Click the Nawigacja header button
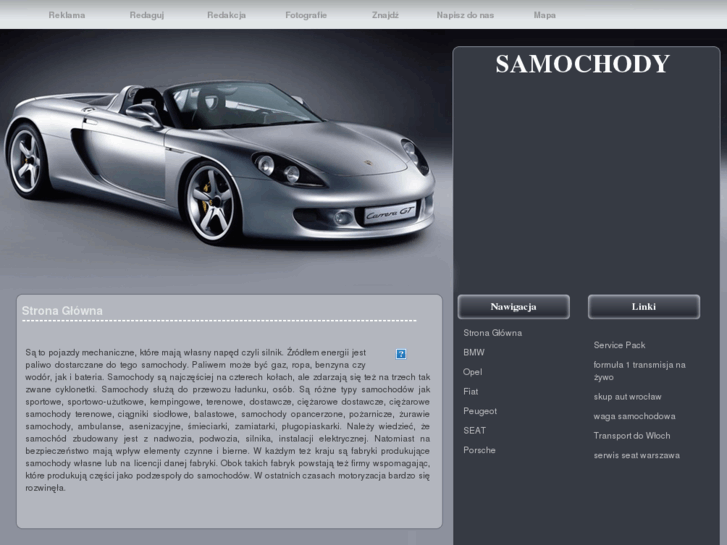727x545 pixels. tap(513, 307)
